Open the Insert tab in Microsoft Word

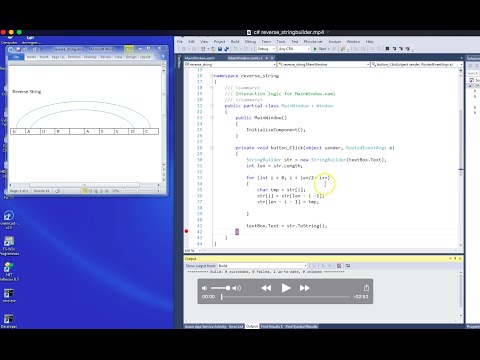(x=44, y=57)
